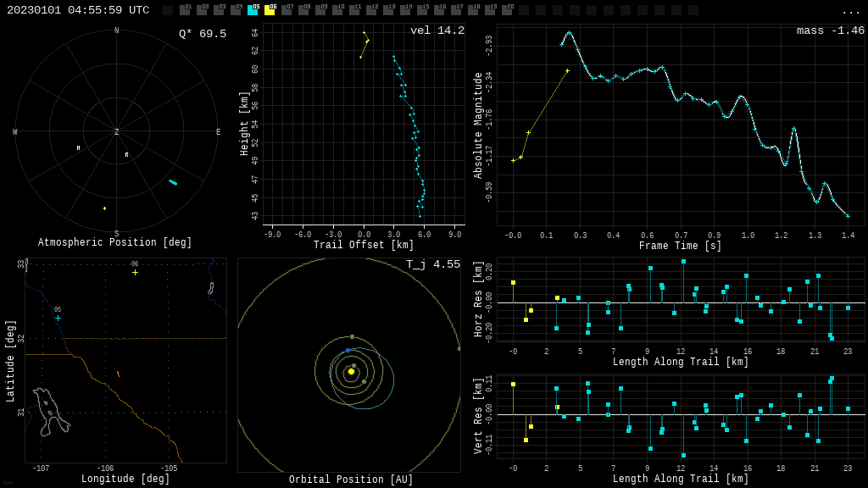Toggle the station 01 indicator square
Viewport: 868px width, 488px height.
(x=185, y=10)
